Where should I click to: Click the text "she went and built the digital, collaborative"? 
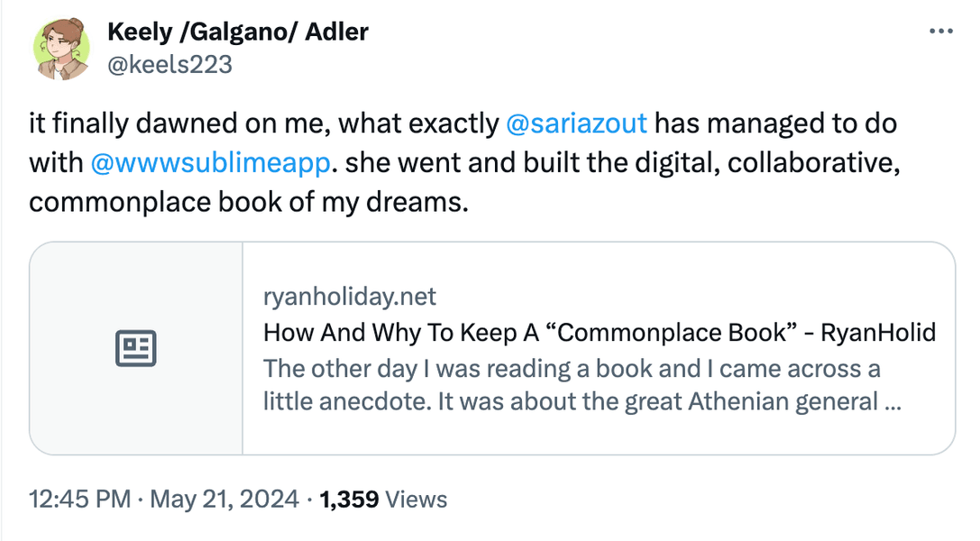[622, 162]
